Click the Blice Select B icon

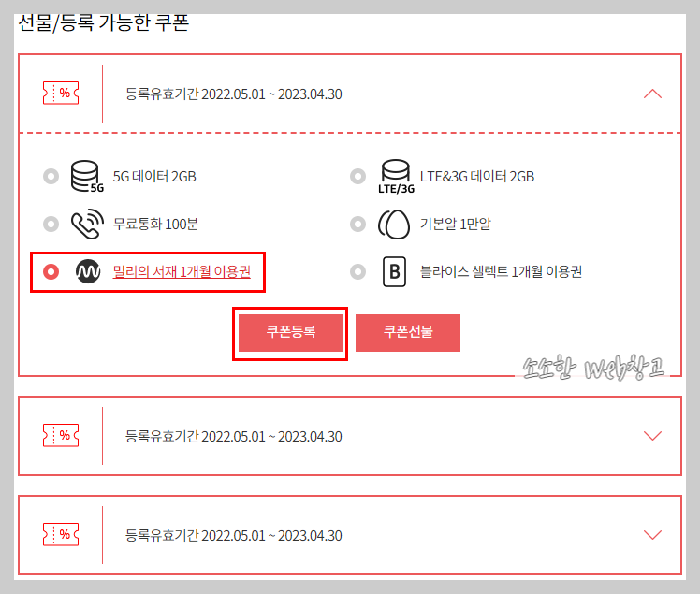coord(395,271)
